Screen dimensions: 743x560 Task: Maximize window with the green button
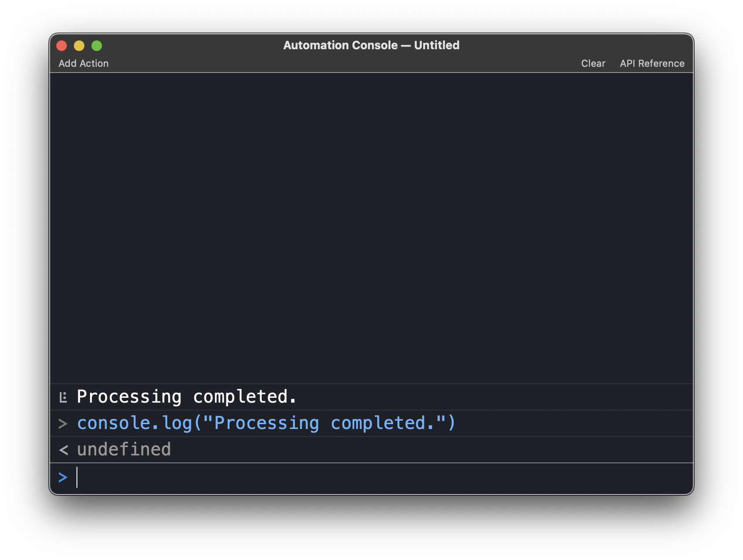(97, 46)
